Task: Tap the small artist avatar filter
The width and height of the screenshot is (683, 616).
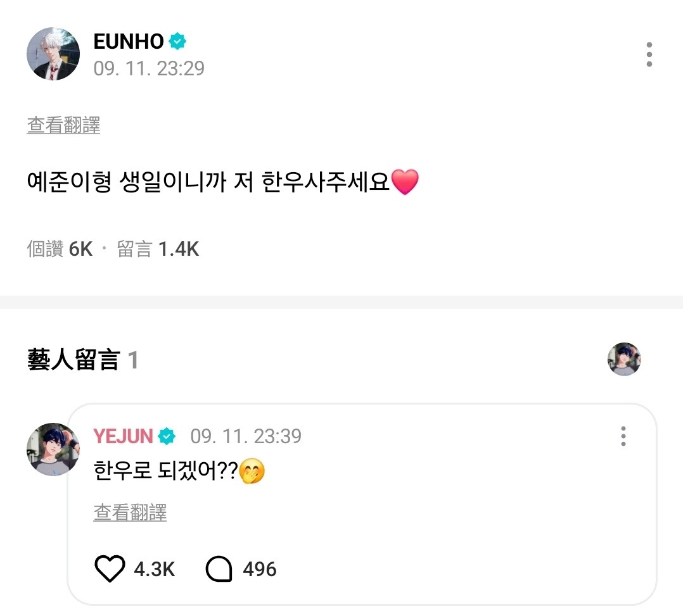Action: point(624,360)
